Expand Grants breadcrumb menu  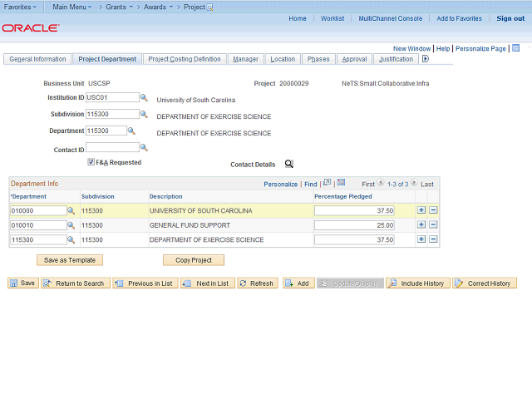tap(119, 7)
